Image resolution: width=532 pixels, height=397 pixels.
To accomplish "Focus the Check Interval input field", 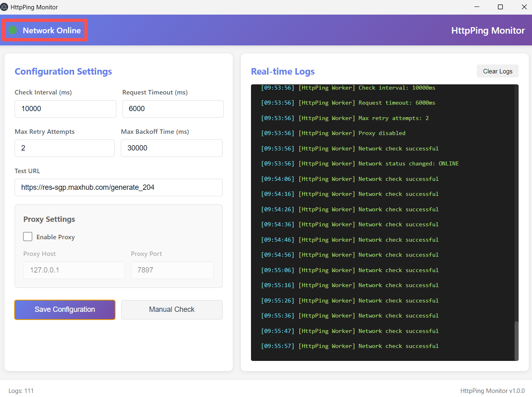I will click(65, 109).
